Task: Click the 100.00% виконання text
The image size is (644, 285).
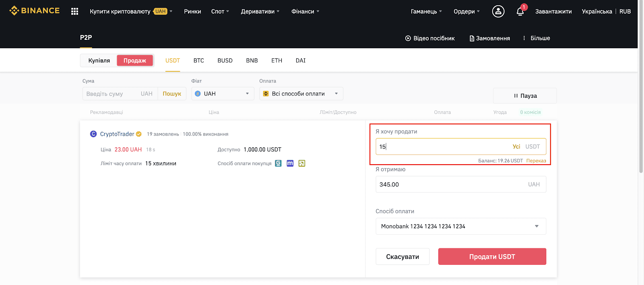Action: (x=206, y=134)
